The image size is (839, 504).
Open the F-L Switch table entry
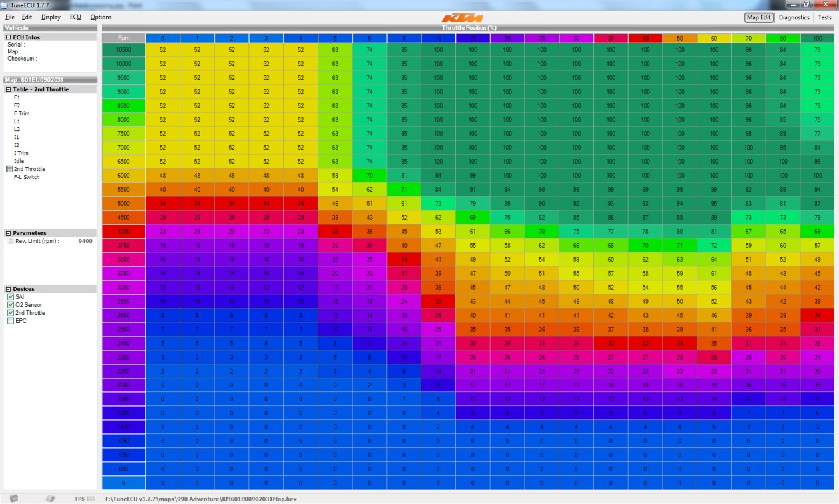27,177
